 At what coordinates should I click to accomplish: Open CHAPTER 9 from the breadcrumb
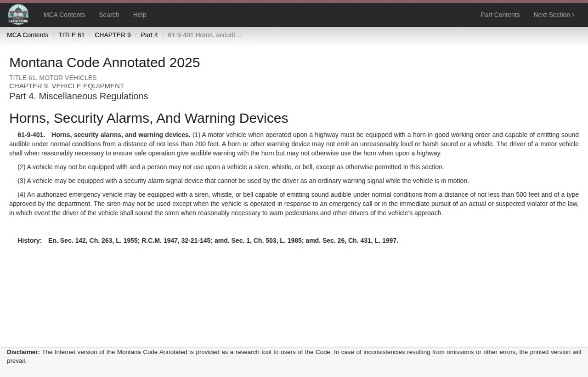(x=113, y=35)
